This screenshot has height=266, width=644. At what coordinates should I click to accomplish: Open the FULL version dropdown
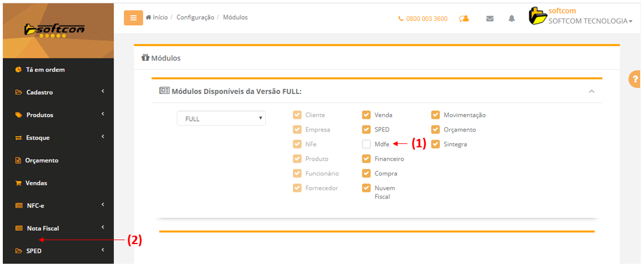click(x=221, y=119)
